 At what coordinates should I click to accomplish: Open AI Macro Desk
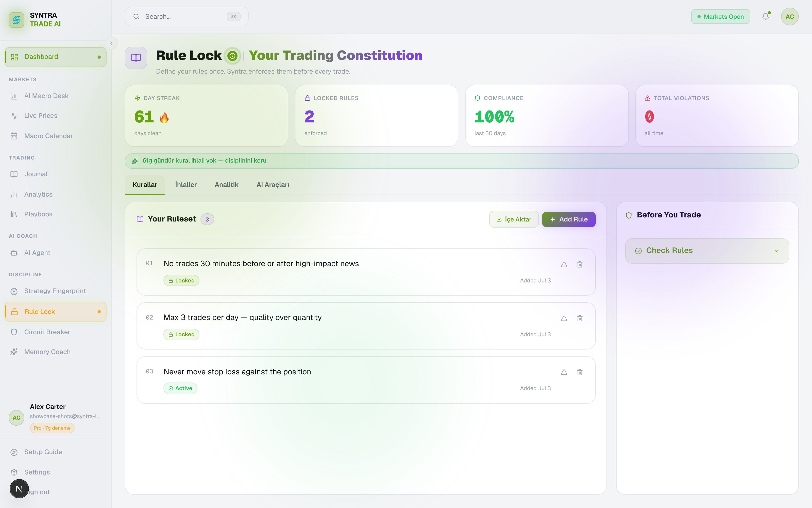[56, 96]
